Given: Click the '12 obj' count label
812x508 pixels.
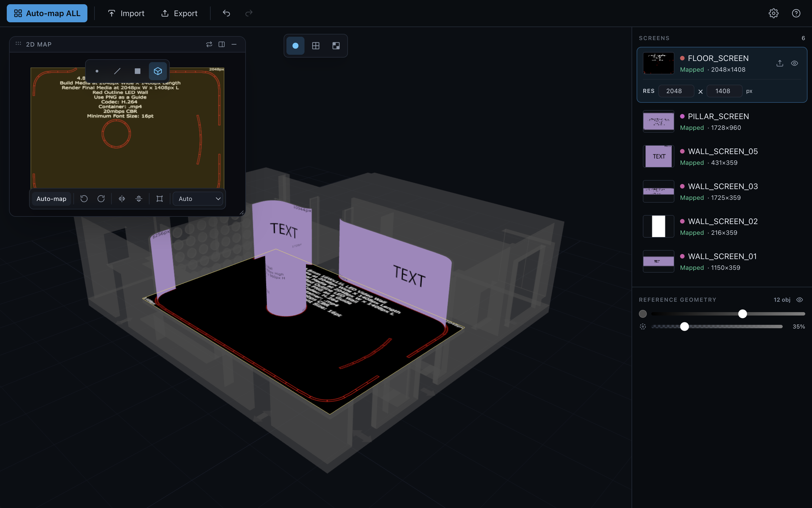Looking at the screenshot, I should [782, 300].
